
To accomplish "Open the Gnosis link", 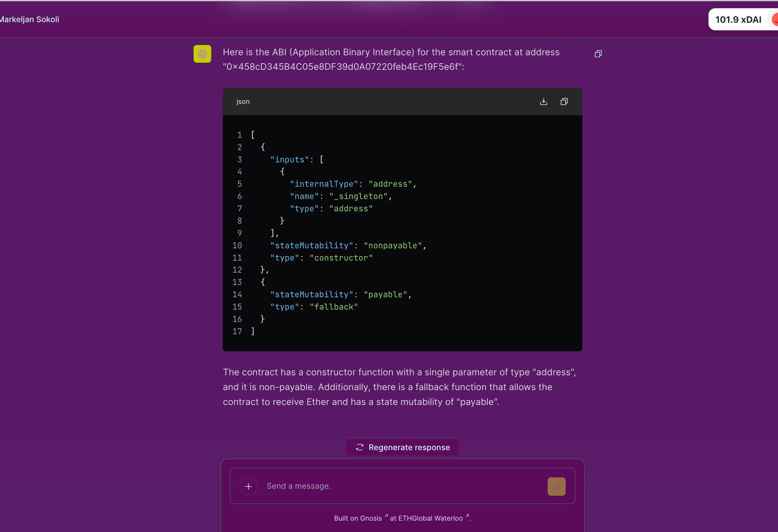I will (x=374, y=518).
